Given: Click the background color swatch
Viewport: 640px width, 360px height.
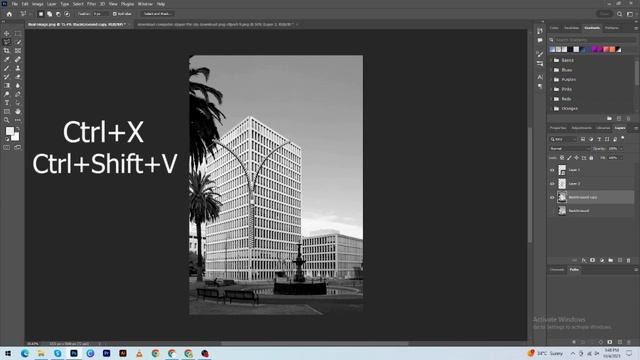Looking at the screenshot, I should [x=16, y=136].
